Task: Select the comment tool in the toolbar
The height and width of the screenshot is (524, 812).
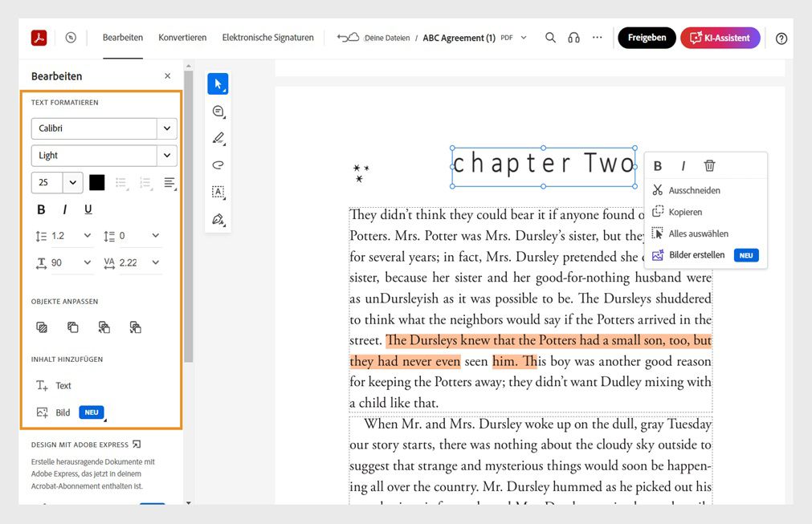Action: click(x=218, y=111)
